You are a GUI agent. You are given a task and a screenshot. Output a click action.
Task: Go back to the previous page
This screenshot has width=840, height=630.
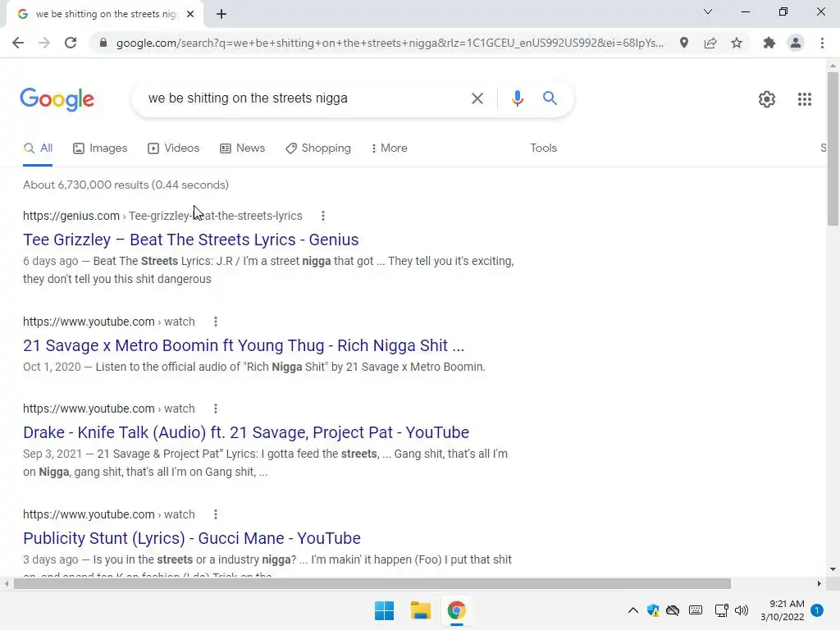tap(18, 43)
